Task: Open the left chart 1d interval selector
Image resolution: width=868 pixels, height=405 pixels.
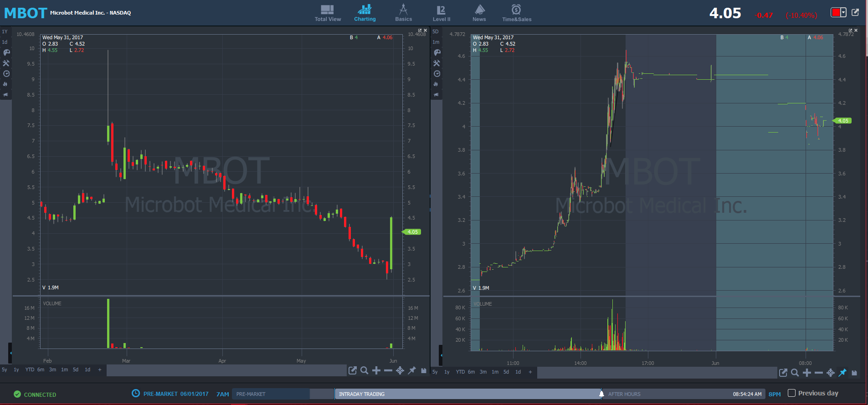Action: [5, 42]
